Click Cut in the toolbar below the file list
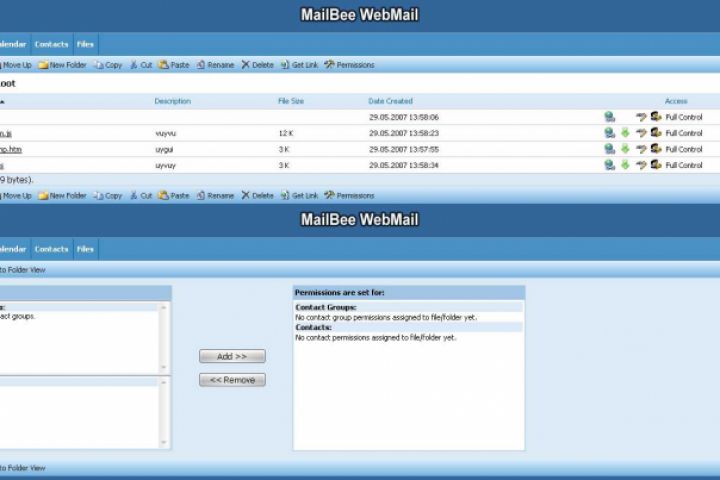720x480 pixels. (x=141, y=196)
